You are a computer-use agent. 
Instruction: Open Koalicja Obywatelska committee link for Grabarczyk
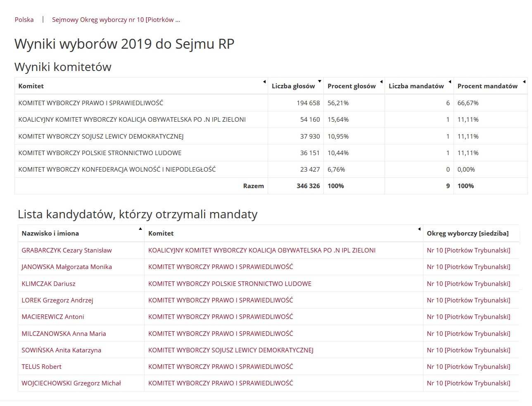(x=261, y=250)
